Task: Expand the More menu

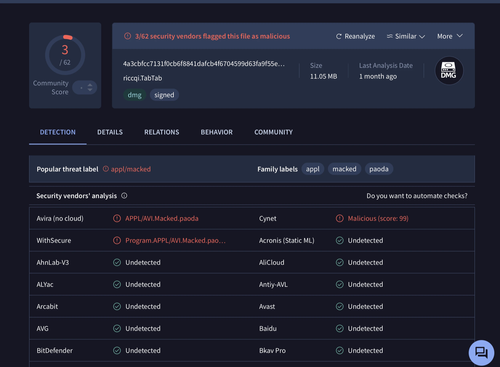Action: tap(450, 36)
